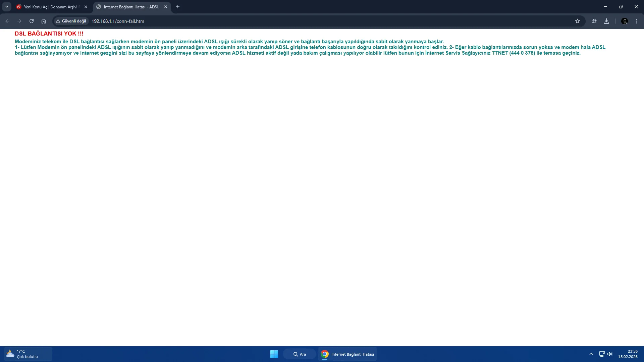Reload the current page

(x=32, y=21)
